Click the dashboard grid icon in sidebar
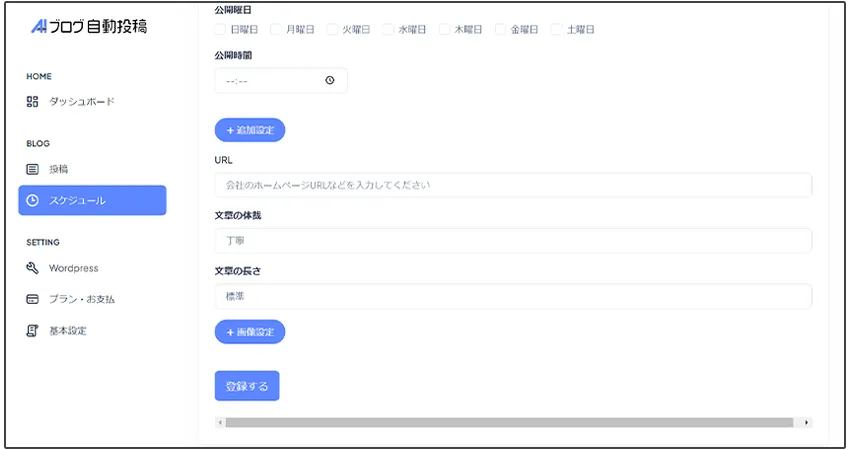The width and height of the screenshot is (850, 450). coord(32,101)
